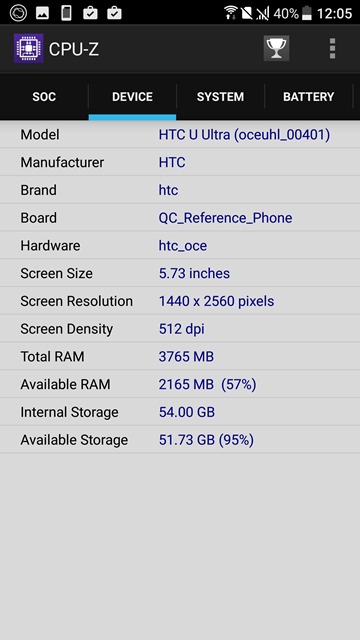Switch to the BATTERY tab
The image size is (360, 640).
pyautogui.click(x=309, y=97)
